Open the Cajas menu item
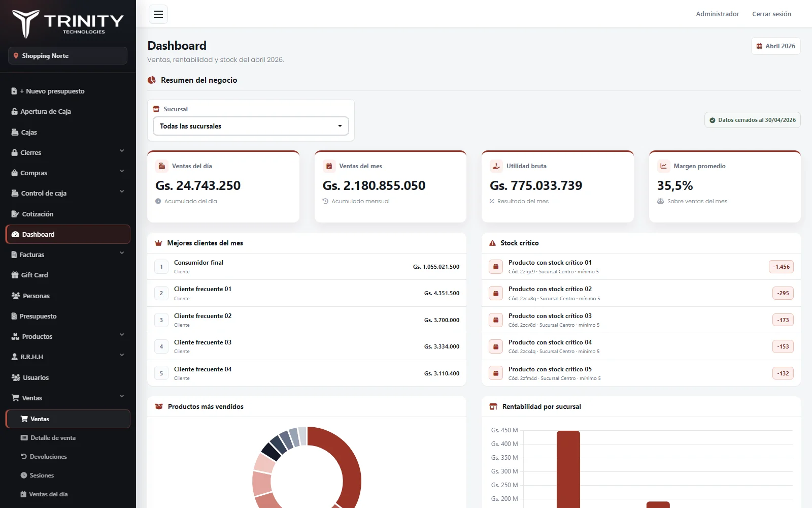Screen dimensions: 812x508 tap(68, 132)
